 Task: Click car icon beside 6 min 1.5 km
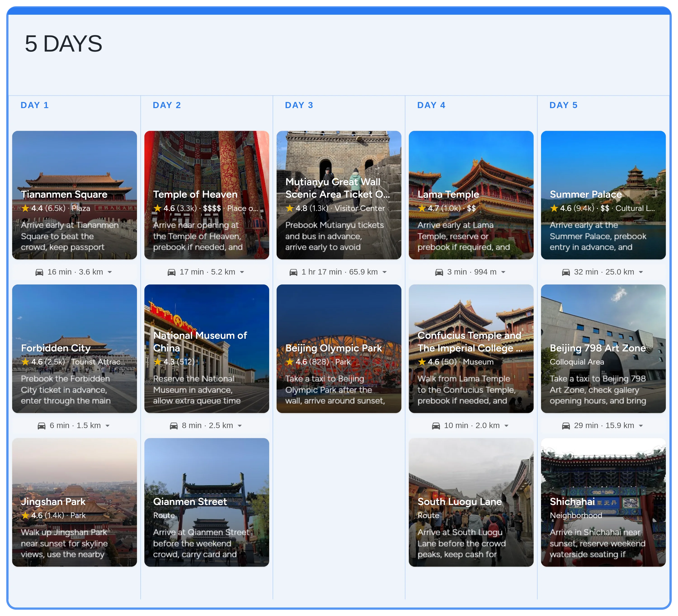41,426
